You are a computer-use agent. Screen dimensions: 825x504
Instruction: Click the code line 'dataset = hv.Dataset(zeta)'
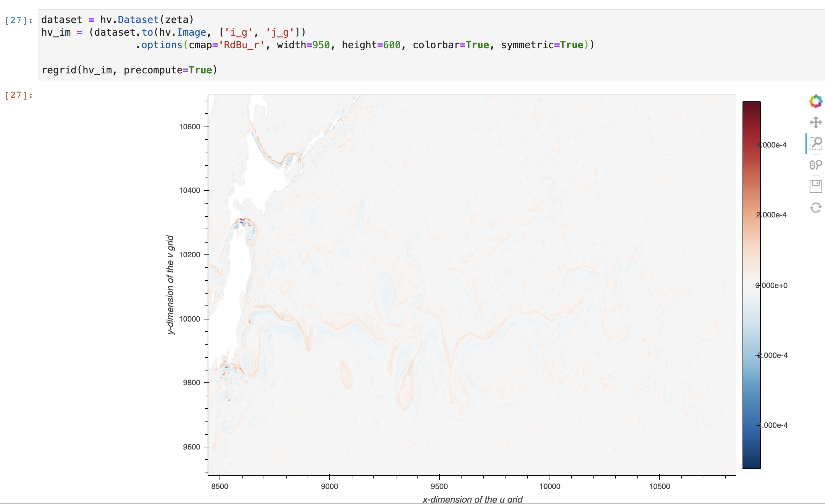click(117, 20)
